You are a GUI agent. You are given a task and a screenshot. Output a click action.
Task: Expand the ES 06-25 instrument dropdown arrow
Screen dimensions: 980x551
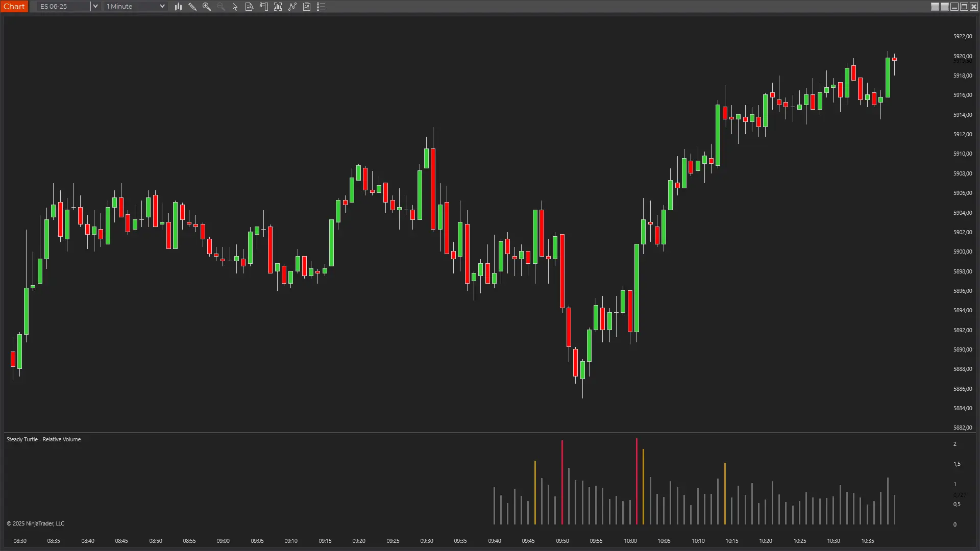[95, 7]
